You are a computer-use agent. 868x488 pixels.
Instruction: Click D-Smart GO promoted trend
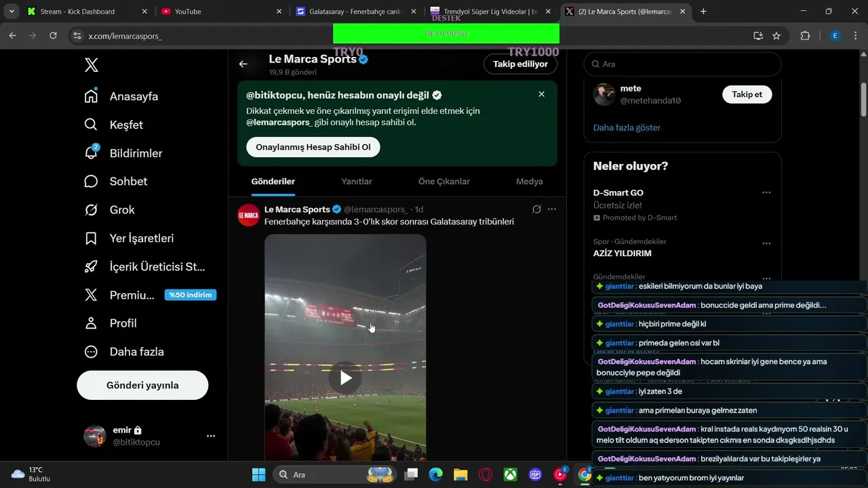(x=618, y=193)
